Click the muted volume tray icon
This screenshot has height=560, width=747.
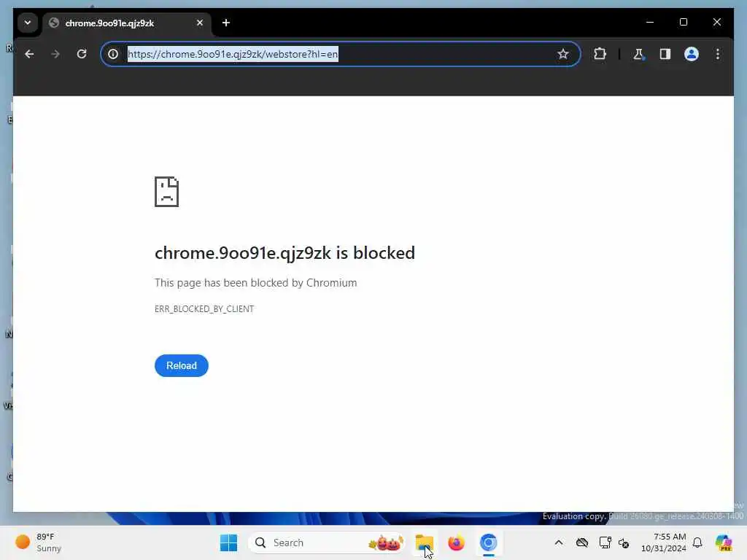[x=624, y=542]
